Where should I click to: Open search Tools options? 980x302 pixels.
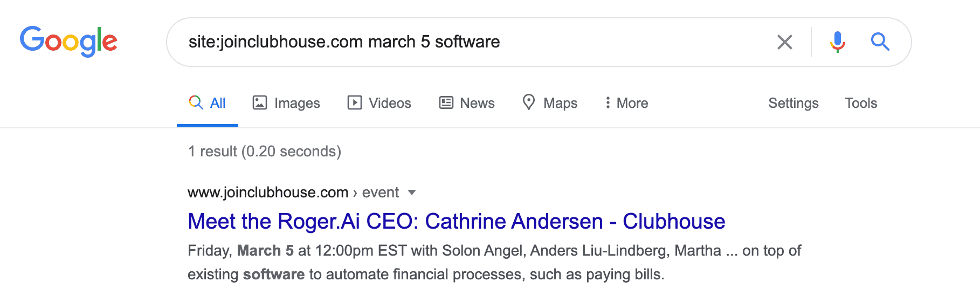pos(861,103)
